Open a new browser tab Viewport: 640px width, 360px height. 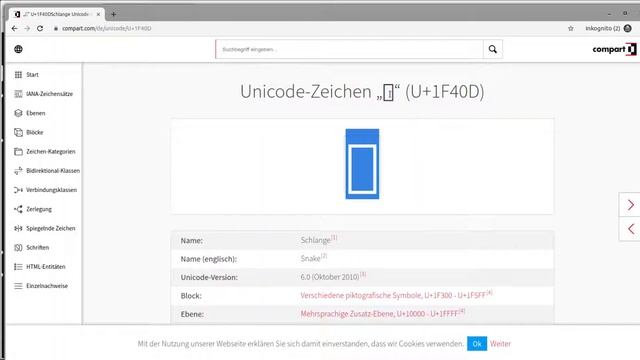click(x=113, y=14)
